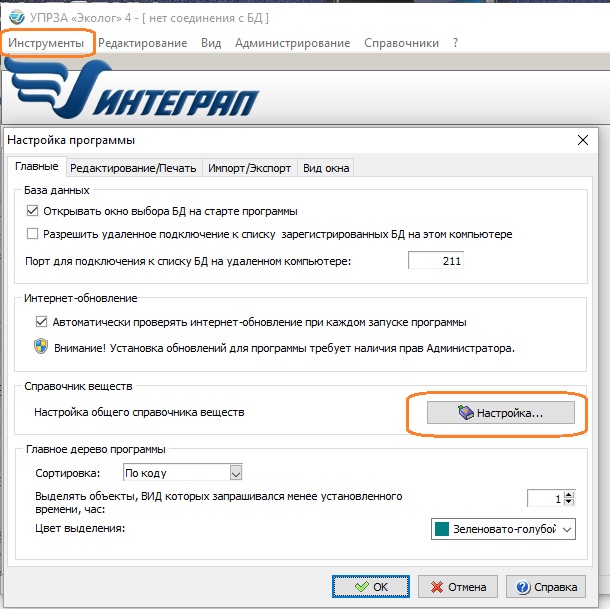Viewport: 610px width, 609px height.
Task: Enable Разрешить удаленное подключение checkbox
Action: pos(33,234)
